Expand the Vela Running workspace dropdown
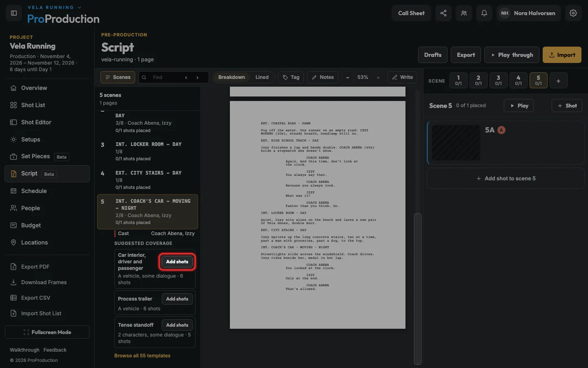This screenshot has width=588, height=368. pos(54,7)
